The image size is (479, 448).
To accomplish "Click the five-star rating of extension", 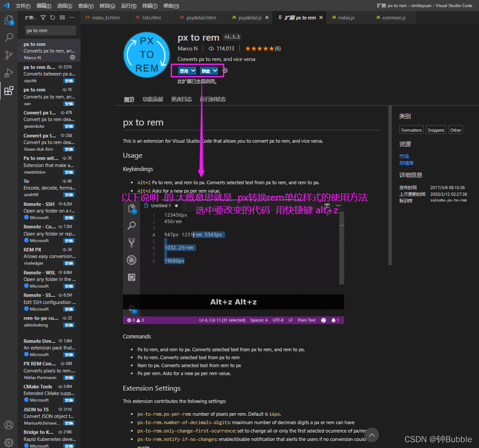I will [259, 49].
